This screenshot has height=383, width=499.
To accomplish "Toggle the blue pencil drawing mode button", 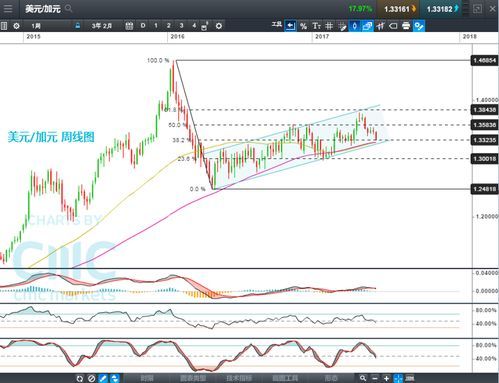I will click(x=103, y=378).
